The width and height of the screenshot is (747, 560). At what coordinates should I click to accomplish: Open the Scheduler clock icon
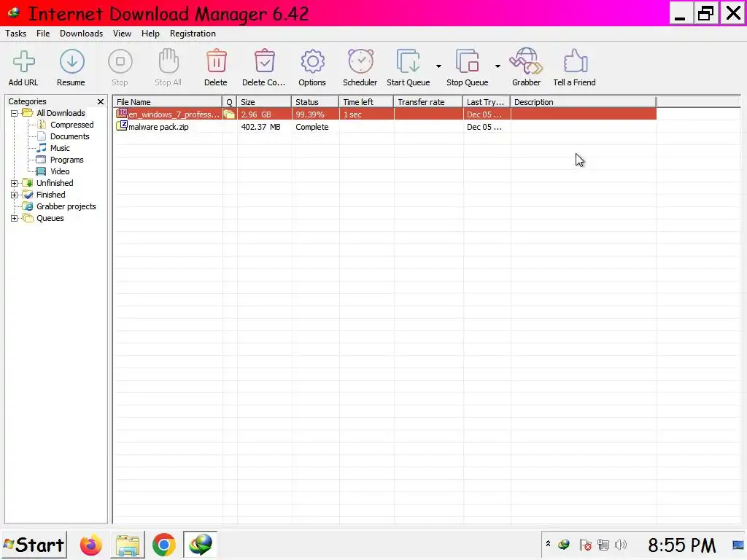tap(360, 61)
